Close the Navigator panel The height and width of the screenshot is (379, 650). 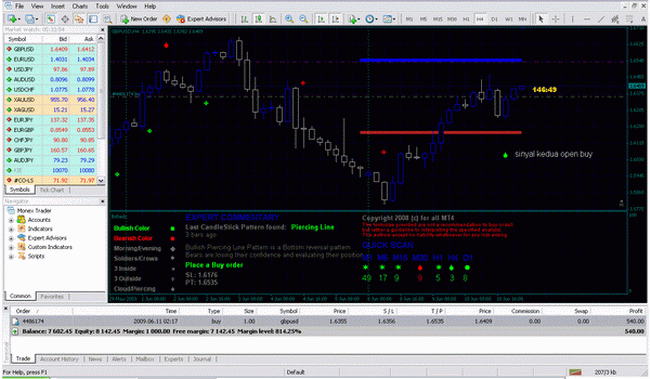102,202
